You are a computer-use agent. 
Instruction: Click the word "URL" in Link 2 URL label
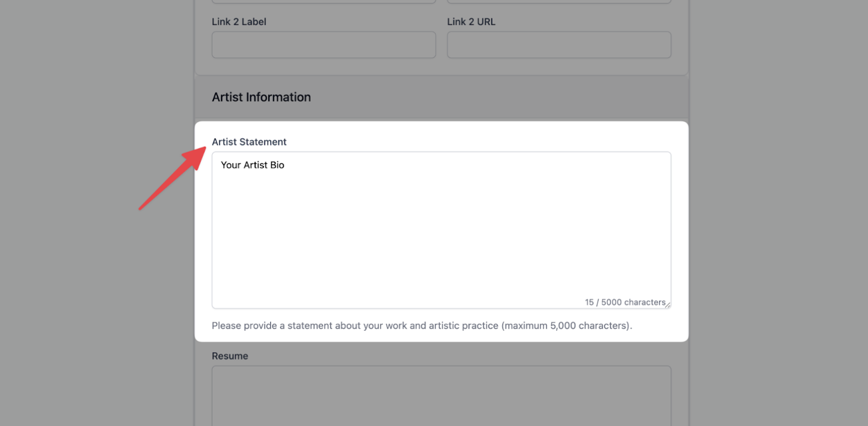[486, 22]
